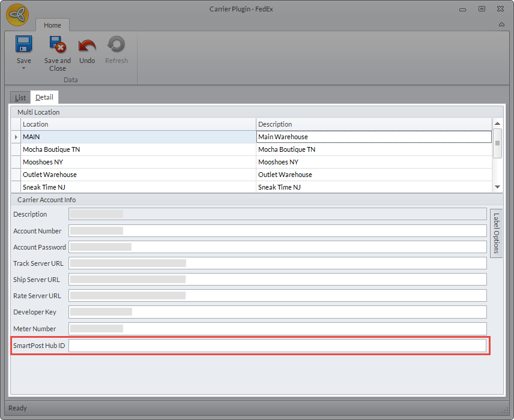Click the Refresh icon in ribbon
Image resolution: width=514 pixels, height=420 pixels.
[116, 45]
